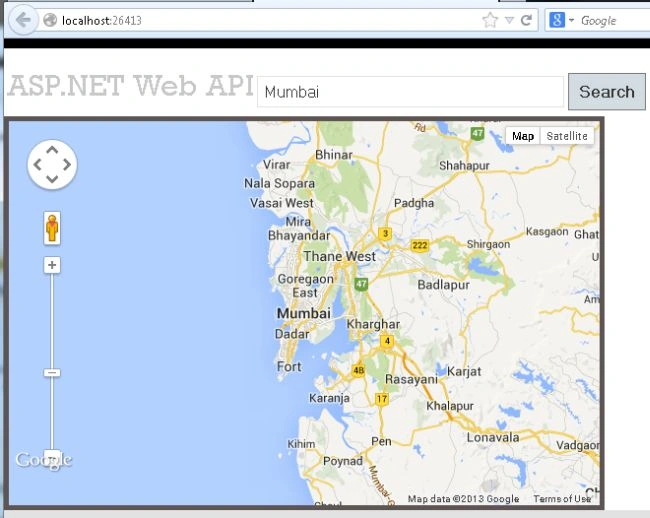Click the Thane West label on map

[340, 256]
